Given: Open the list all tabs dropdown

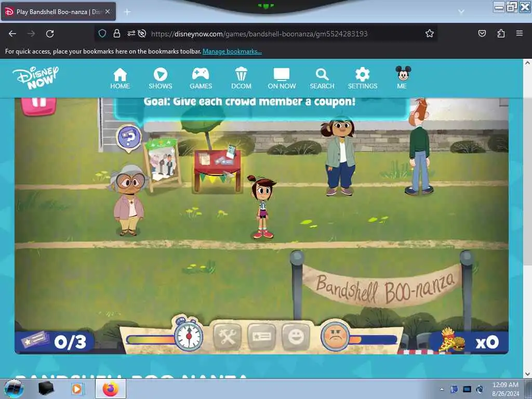Looking at the screenshot, I should tap(461, 12).
